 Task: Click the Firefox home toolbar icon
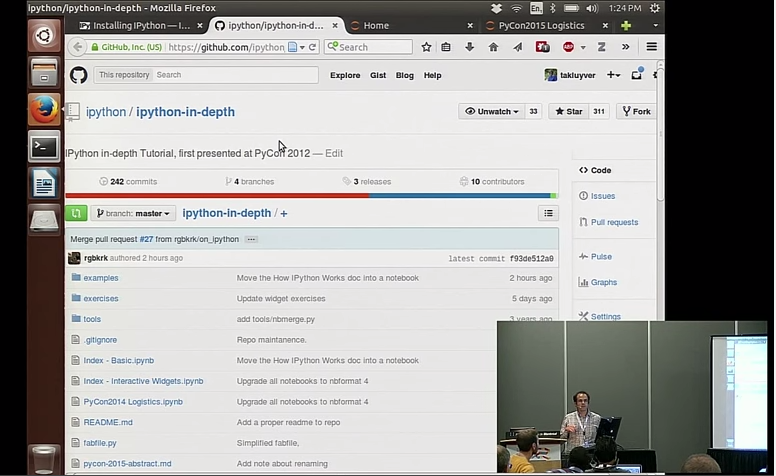(x=493, y=47)
